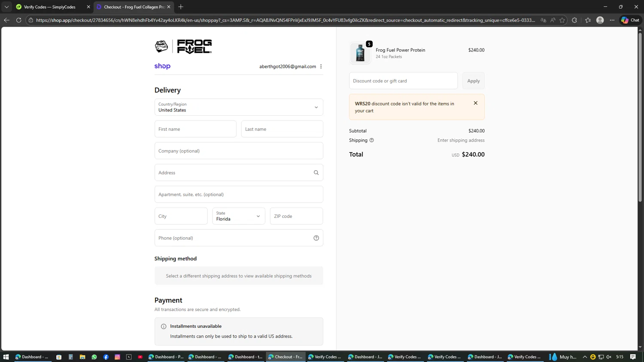Image resolution: width=644 pixels, height=362 pixels.
Task: Open Facebook from the taskbar
Action: (106, 357)
